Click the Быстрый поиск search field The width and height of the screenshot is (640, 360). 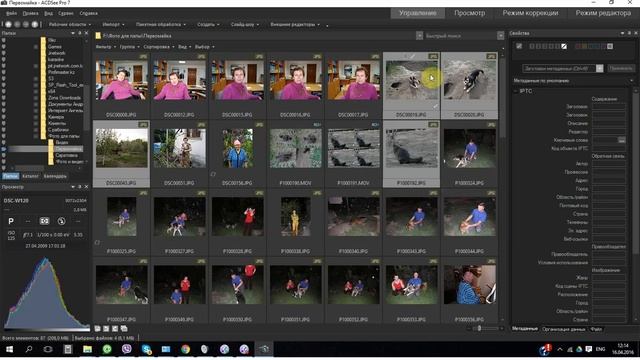460,36
